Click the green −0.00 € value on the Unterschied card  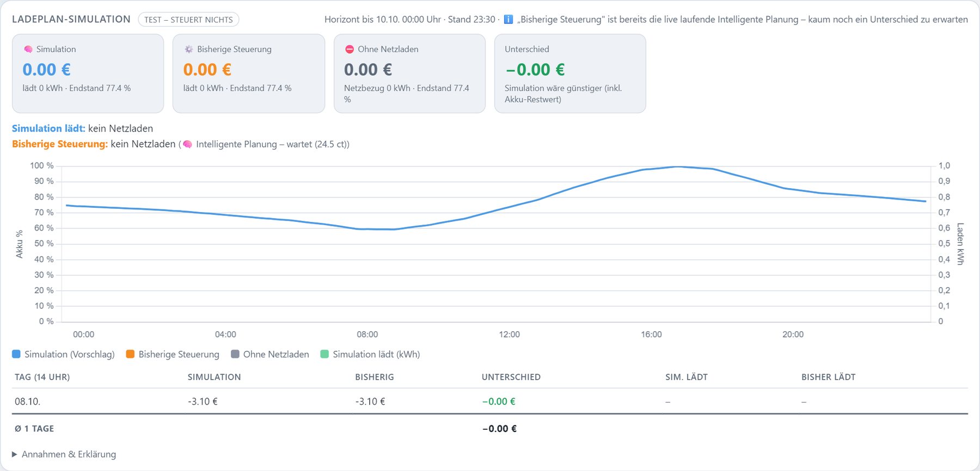tap(535, 70)
